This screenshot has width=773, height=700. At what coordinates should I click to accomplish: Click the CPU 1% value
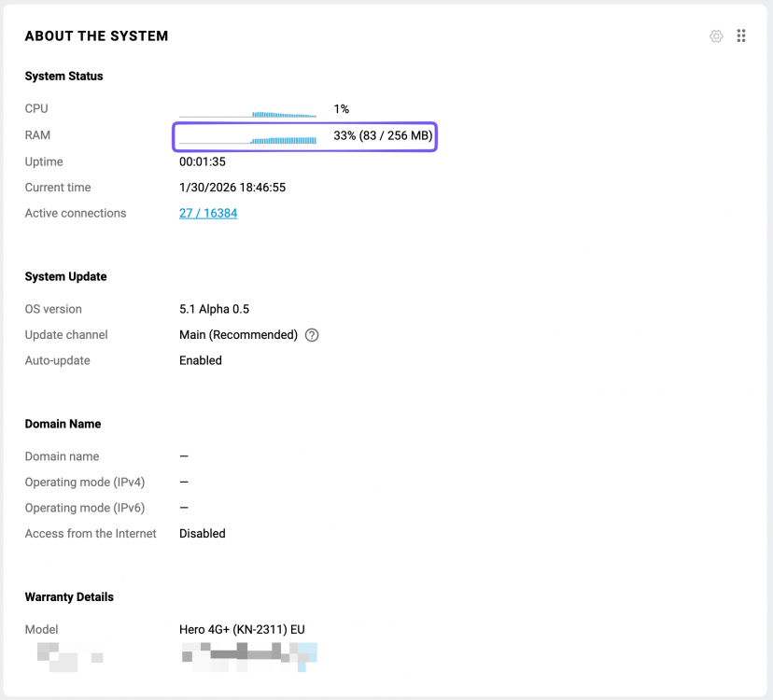[341, 109]
